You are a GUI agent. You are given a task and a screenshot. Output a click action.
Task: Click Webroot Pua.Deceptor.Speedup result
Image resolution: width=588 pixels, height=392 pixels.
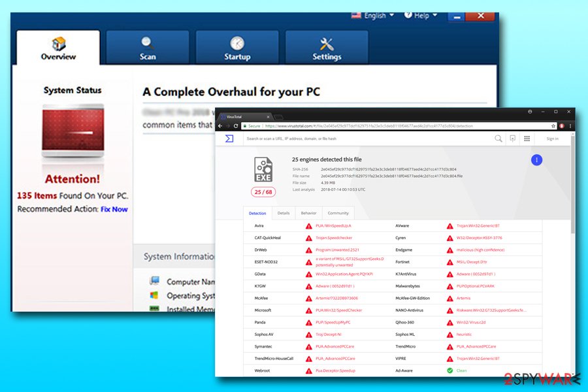[335, 370]
